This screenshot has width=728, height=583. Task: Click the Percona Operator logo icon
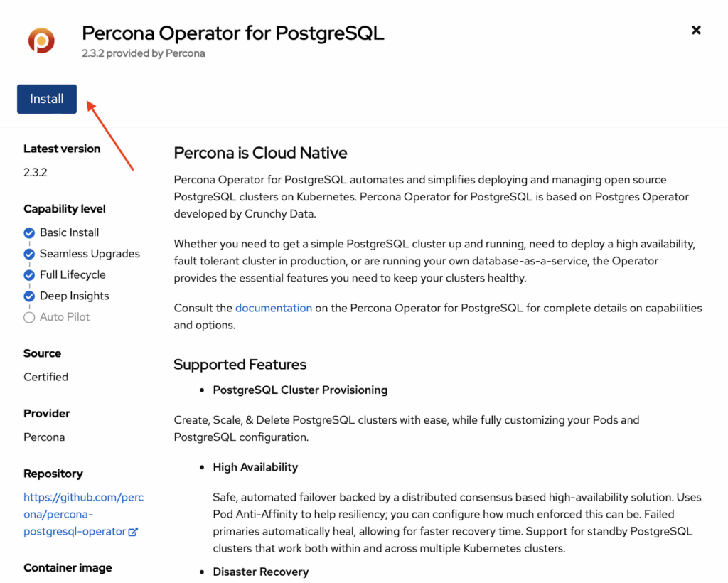point(41,41)
